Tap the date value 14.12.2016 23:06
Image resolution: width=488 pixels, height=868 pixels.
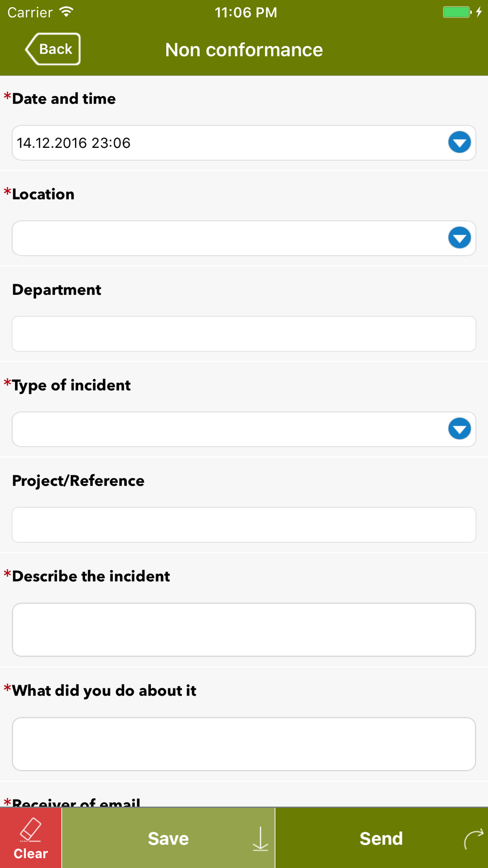point(74,143)
